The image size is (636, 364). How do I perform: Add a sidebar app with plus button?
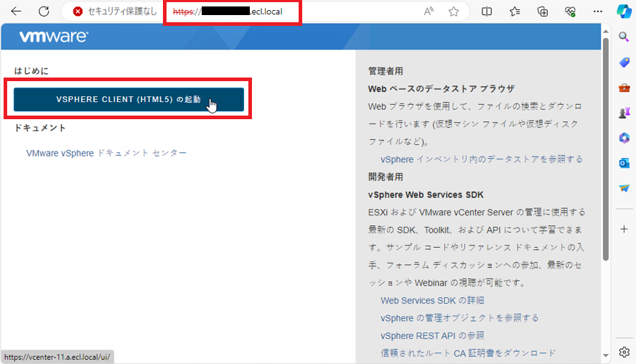[x=624, y=229]
